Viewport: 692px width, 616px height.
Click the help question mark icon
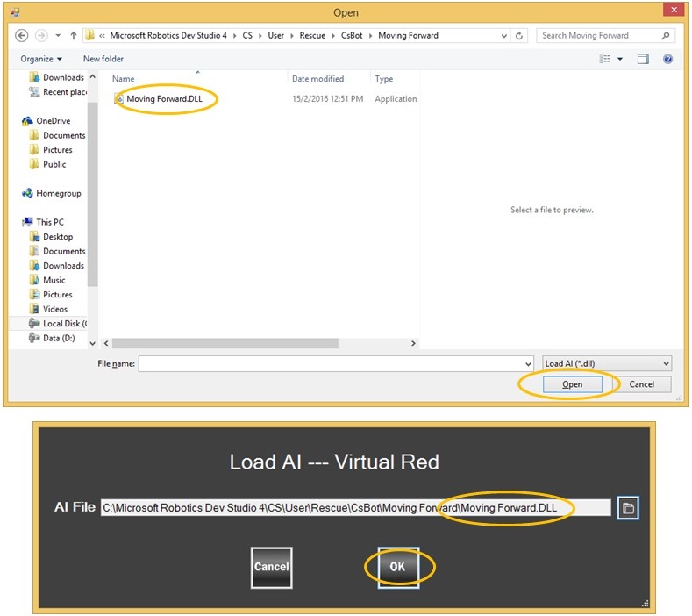(667, 59)
